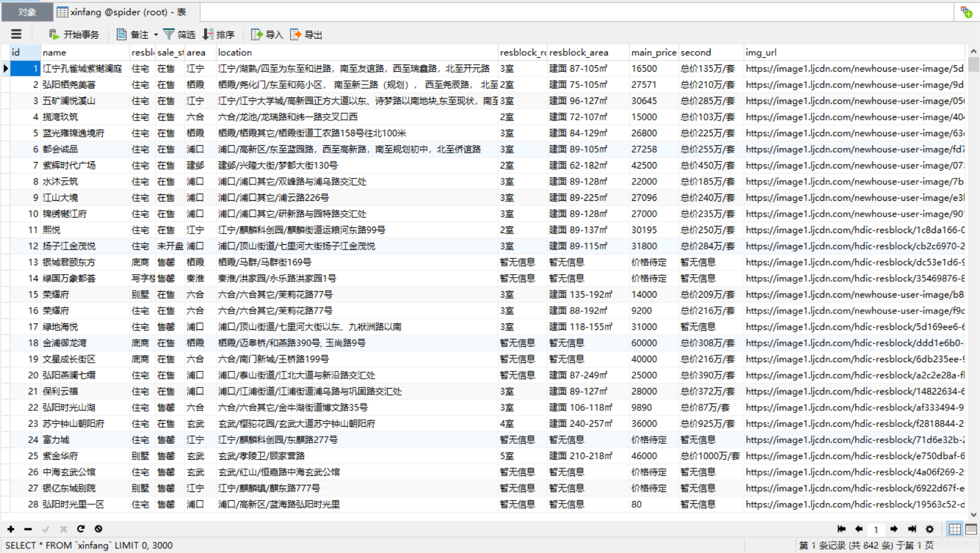Open the Filter (筛选) tool
980x553 pixels.
pyautogui.click(x=179, y=35)
